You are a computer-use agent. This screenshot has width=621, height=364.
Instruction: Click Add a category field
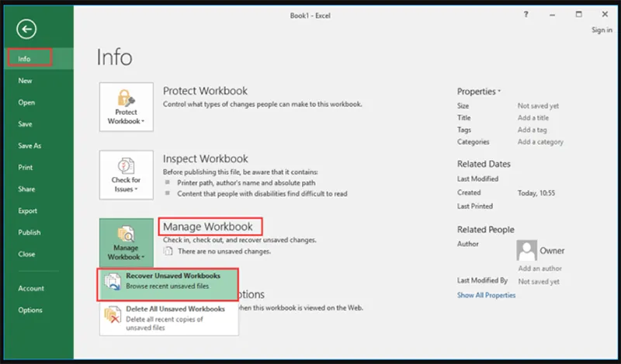[x=540, y=142]
